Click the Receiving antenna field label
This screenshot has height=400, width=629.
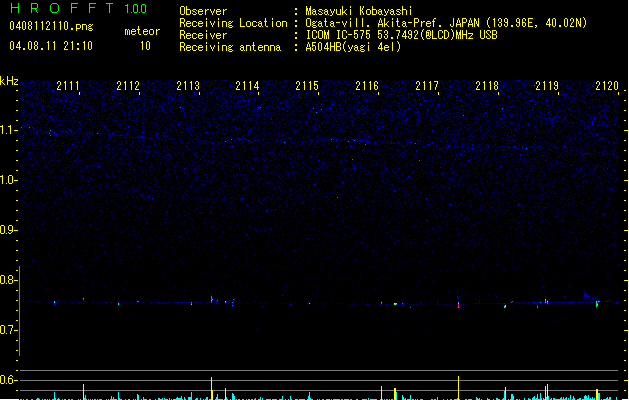[230, 47]
